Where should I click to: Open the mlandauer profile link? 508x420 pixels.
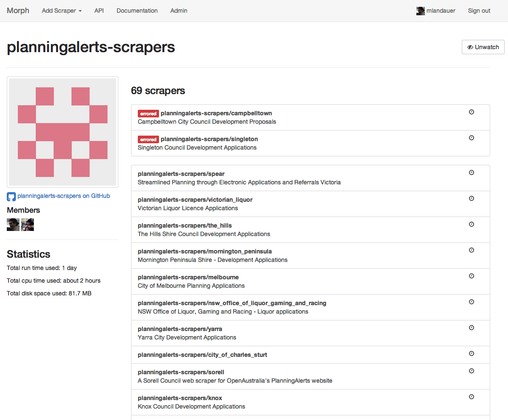tap(441, 11)
